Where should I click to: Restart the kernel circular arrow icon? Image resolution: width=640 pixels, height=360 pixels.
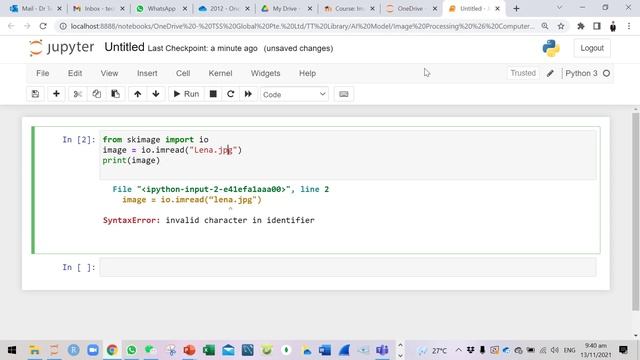[231, 94]
